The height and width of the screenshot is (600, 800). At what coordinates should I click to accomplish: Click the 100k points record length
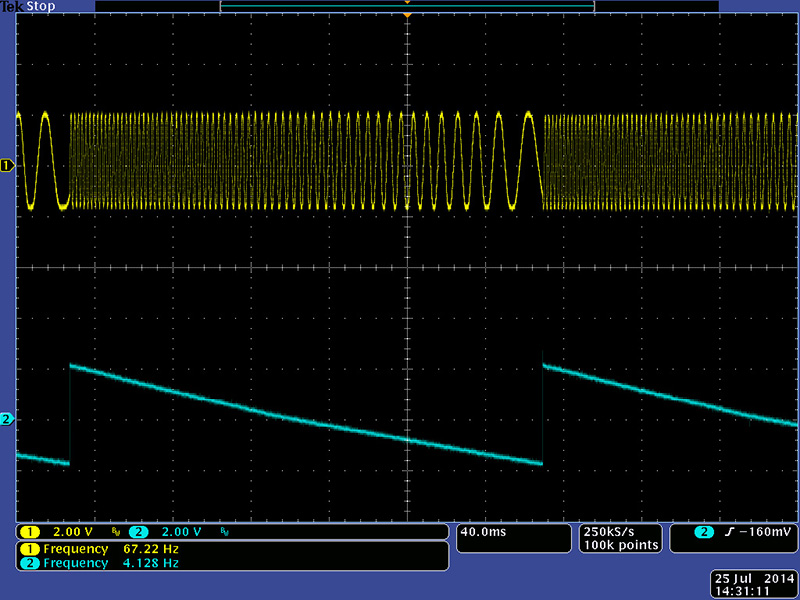(x=619, y=545)
